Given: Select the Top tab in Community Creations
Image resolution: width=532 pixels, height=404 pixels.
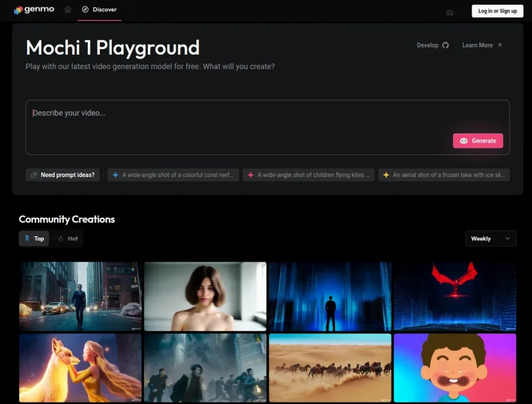Looking at the screenshot, I should (34, 239).
